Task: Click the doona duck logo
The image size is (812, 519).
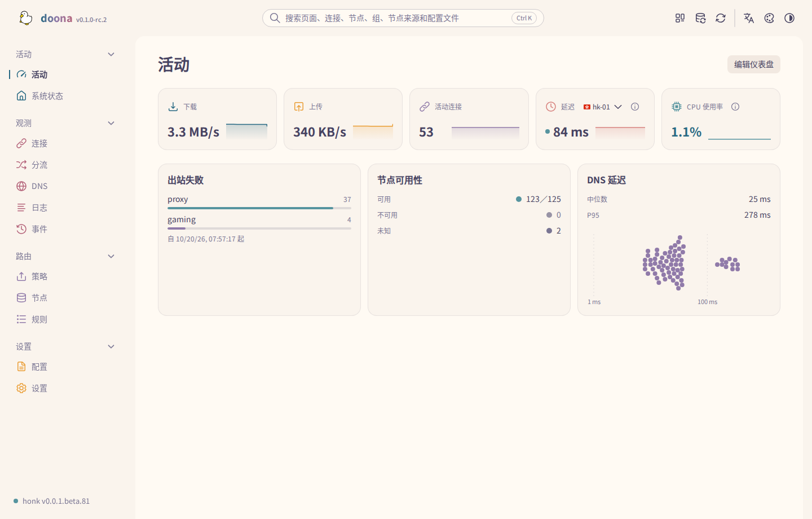Action: pyautogui.click(x=25, y=18)
